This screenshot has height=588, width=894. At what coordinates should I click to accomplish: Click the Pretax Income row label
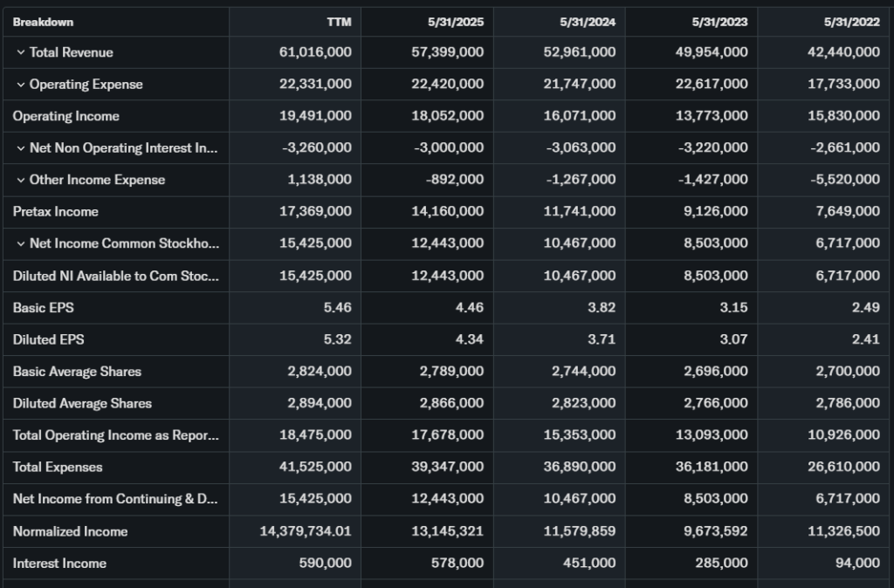(56, 212)
